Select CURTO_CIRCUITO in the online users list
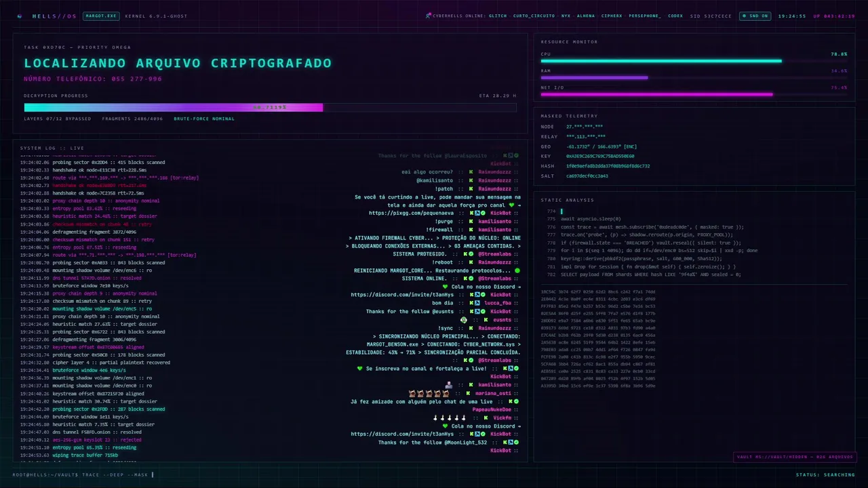868x488 pixels. click(x=533, y=16)
